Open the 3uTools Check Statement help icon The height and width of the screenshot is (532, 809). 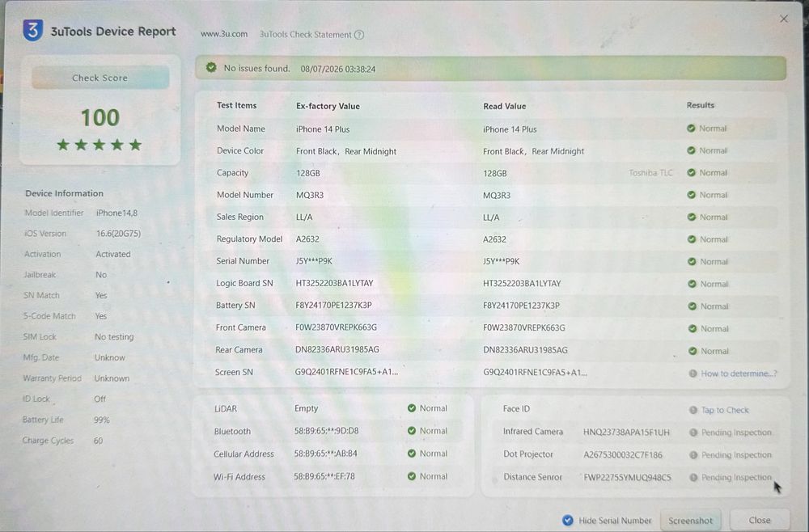click(359, 35)
